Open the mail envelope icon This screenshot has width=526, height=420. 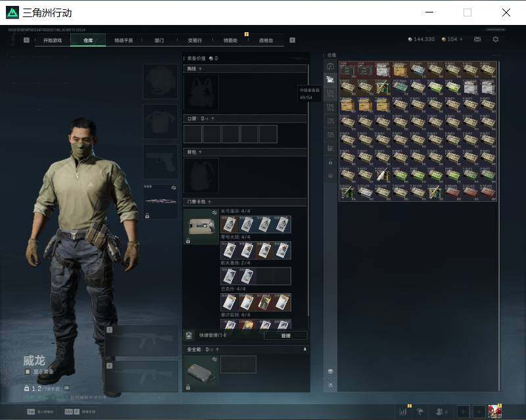[x=477, y=39]
